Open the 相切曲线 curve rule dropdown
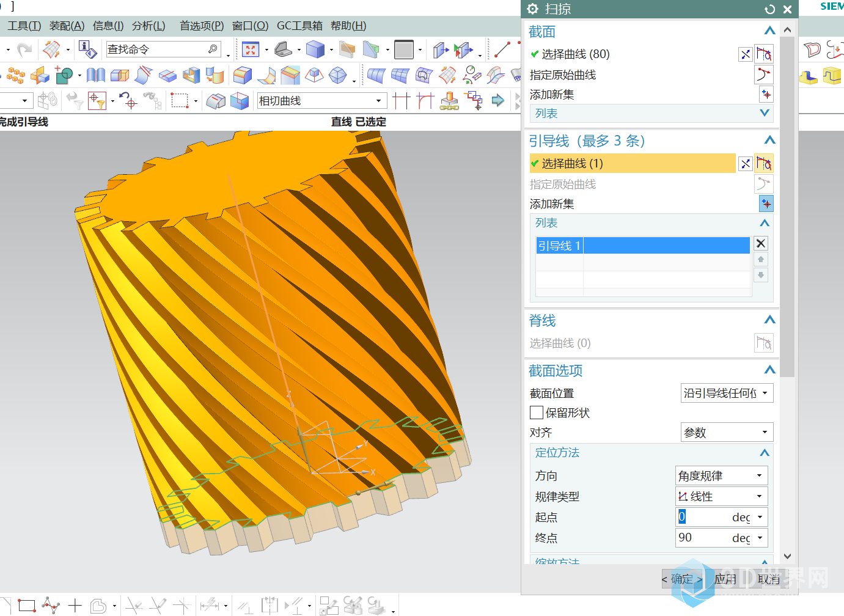Image resolution: width=844 pixels, height=616 pixels. pyautogui.click(x=322, y=101)
